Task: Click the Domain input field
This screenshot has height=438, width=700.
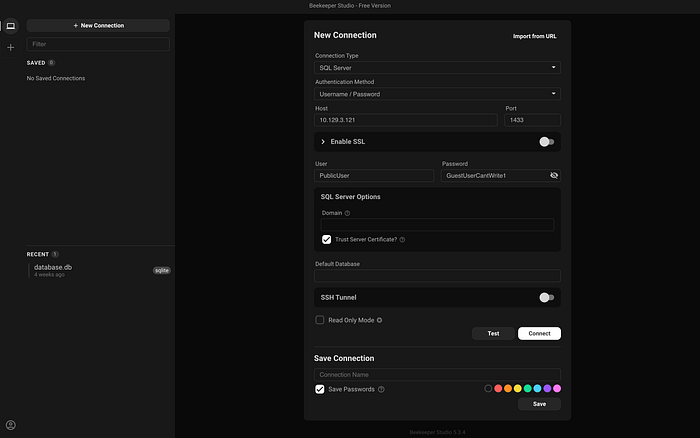Action: click(x=437, y=225)
